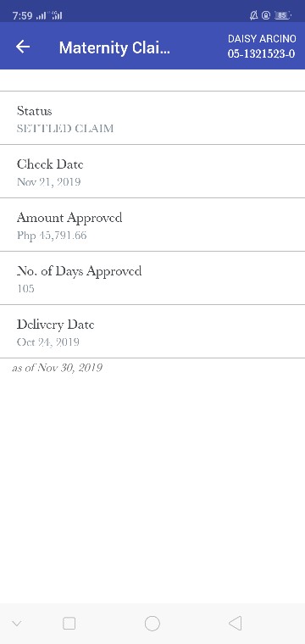
Task: Select the SETTLED CLAIM value
Action: point(65,129)
